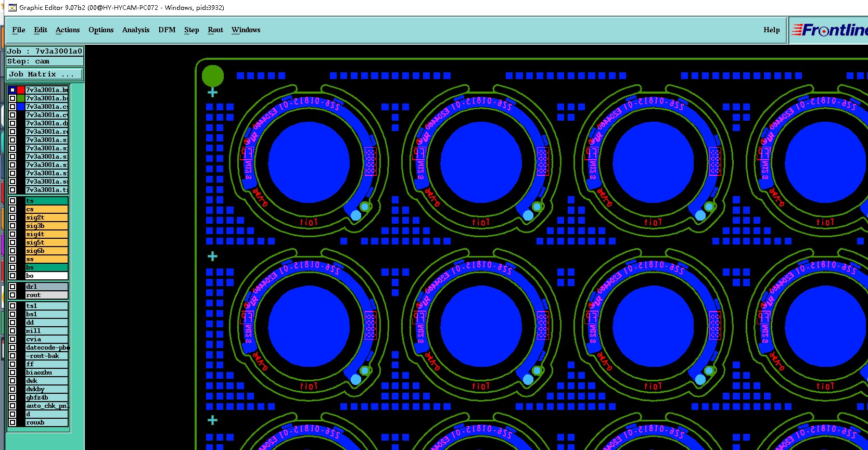This screenshot has width=868, height=450.
Task: Click the Job : 7v3a3001a0 label
Action: pos(45,51)
